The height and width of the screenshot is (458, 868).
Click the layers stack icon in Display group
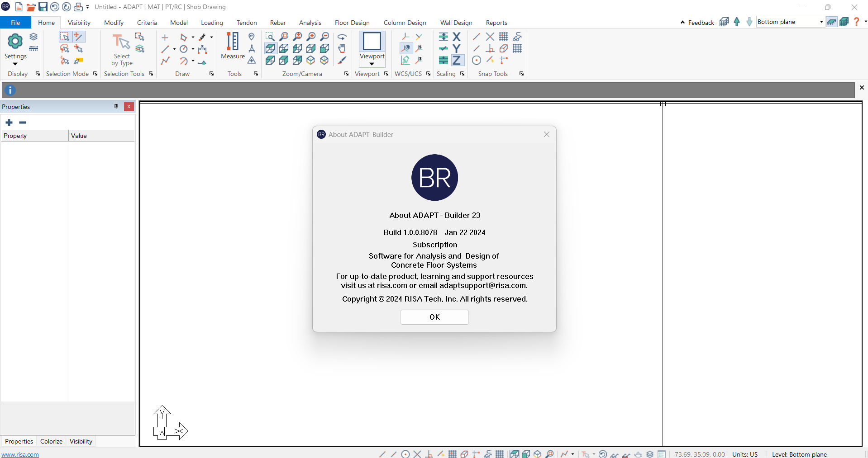click(33, 37)
